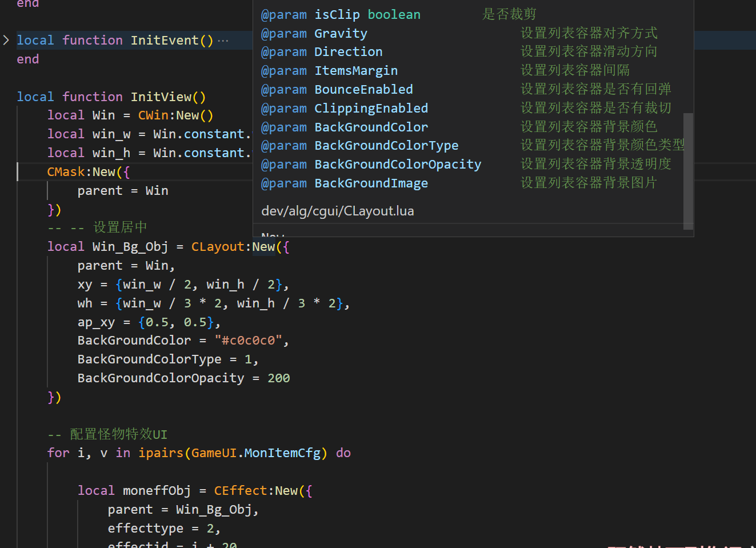Screen dimensions: 756x548
Task: Click MonItemCfg in the for loop
Action: point(282,453)
